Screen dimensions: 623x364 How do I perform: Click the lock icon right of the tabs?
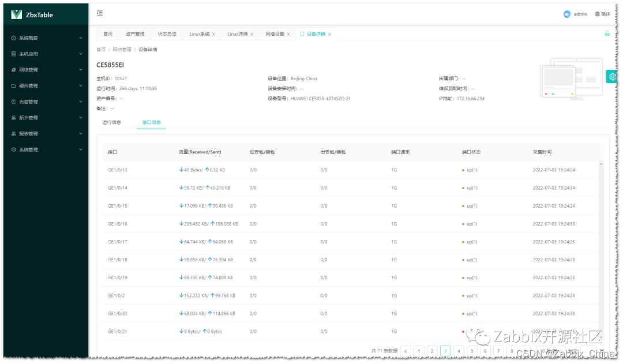[608, 33]
